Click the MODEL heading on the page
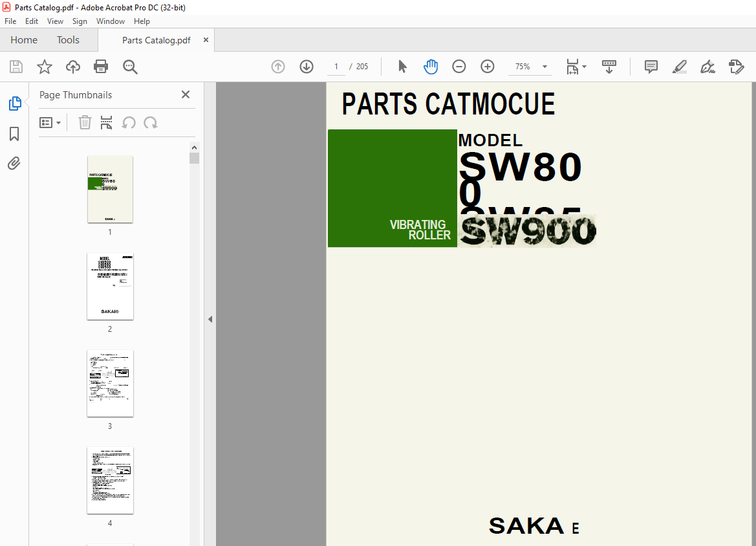Image resolution: width=756 pixels, height=546 pixels. tap(490, 140)
